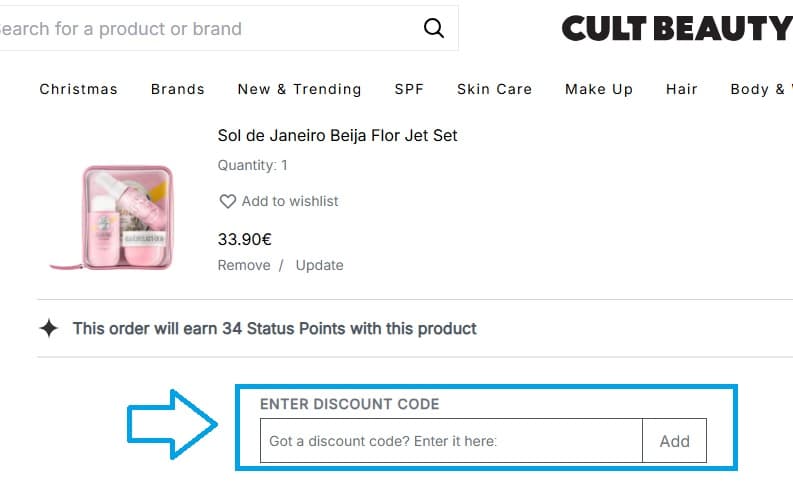Go to New & Trending section
This screenshot has height=485, width=793.
(x=300, y=89)
